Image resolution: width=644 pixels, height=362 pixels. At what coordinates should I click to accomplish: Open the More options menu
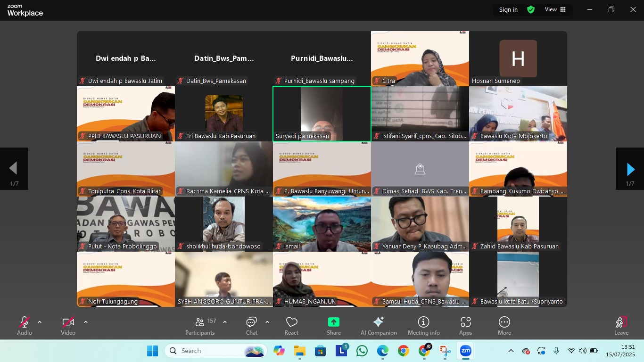[504, 325]
